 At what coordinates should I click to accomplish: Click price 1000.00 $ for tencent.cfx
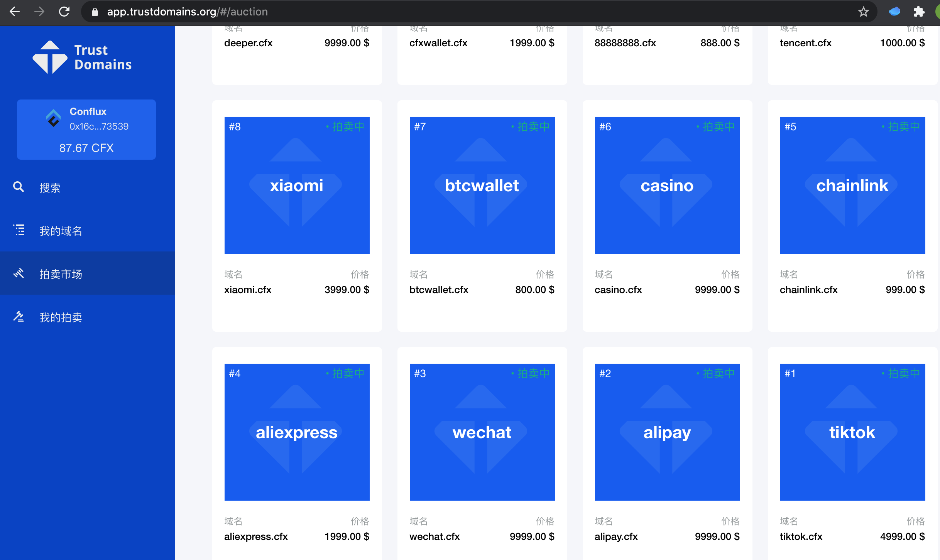tap(902, 43)
